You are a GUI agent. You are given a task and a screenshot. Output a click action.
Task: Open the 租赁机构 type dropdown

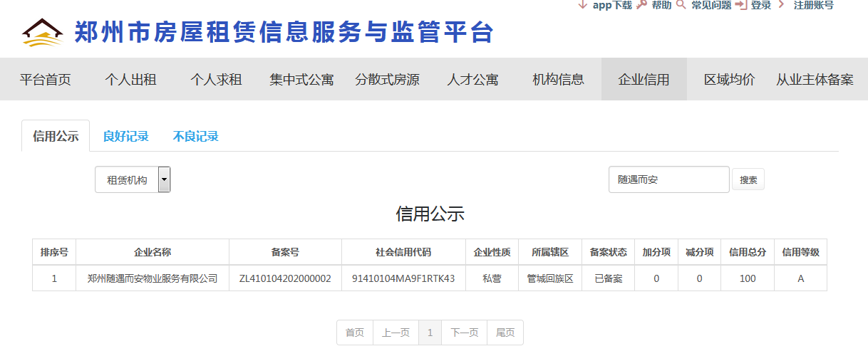coord(133,180)
